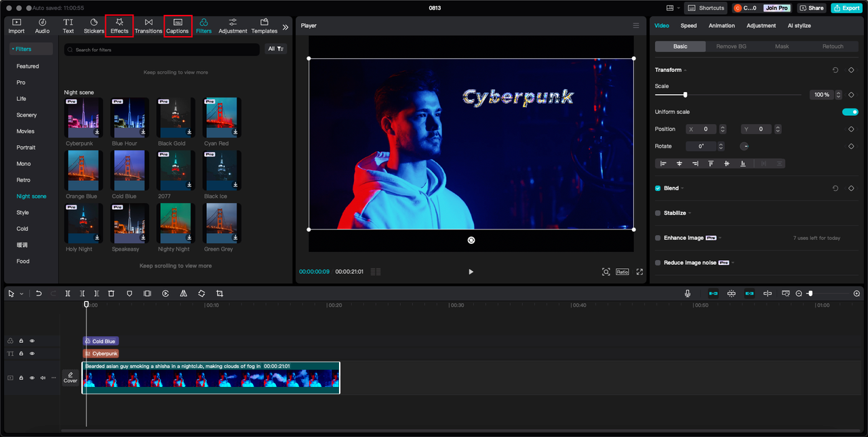Viewport: 868px width, 437px height.
Task: Enter full screen player view
Action: click(639, 272)
